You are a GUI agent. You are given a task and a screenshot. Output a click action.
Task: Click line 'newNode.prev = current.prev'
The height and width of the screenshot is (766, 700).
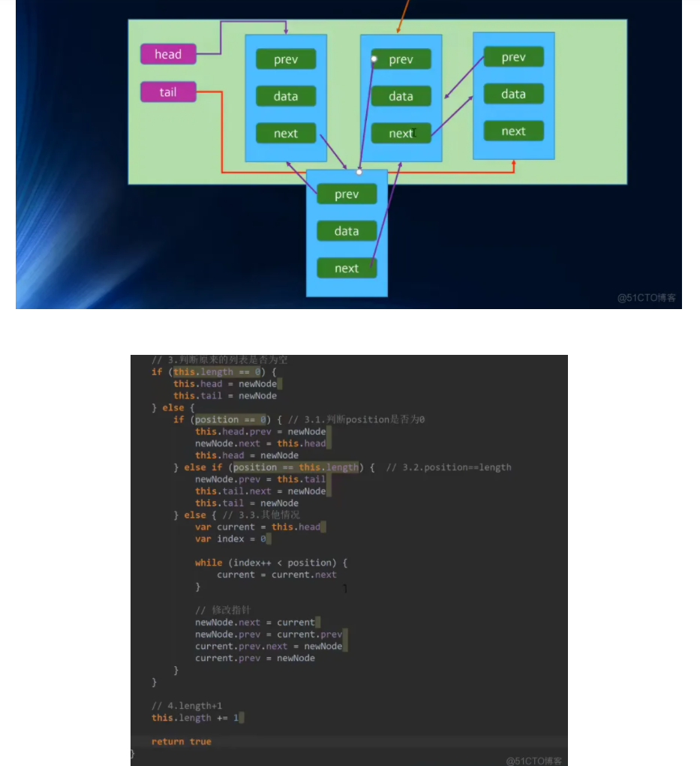[x=269, y=634]
